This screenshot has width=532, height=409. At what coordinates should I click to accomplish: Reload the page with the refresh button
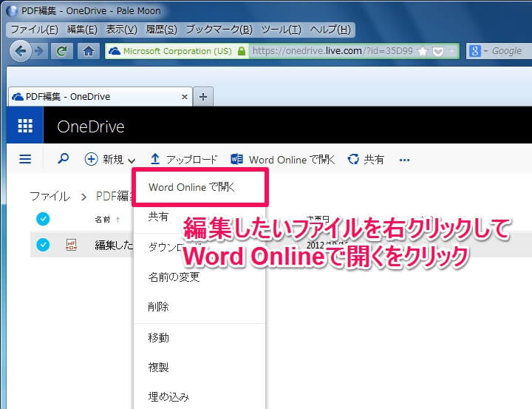tap(62, 51)
